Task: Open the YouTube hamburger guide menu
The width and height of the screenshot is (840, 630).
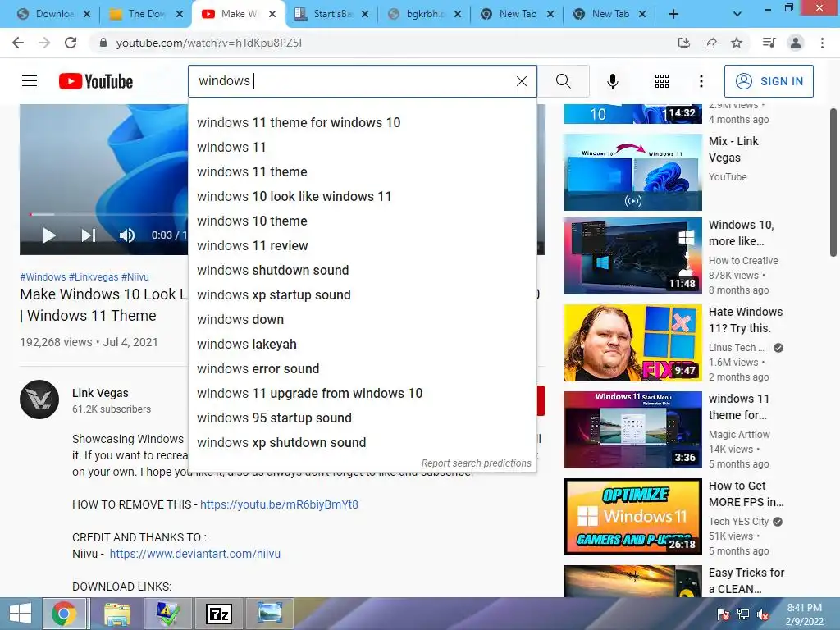Action: [30, 81]
